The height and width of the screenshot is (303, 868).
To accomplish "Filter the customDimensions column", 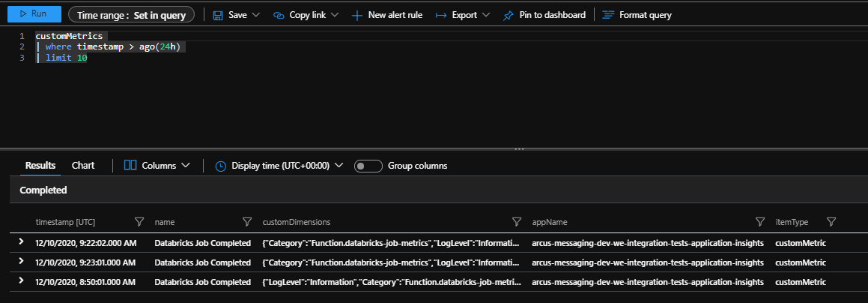I will [516, 222].
